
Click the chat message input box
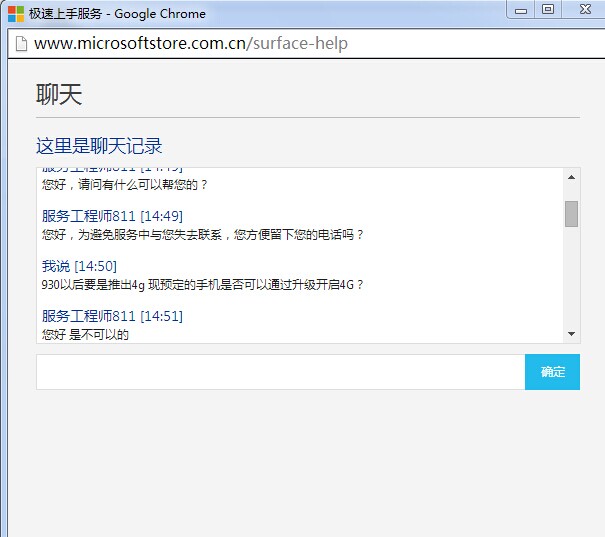click(281, 372)
